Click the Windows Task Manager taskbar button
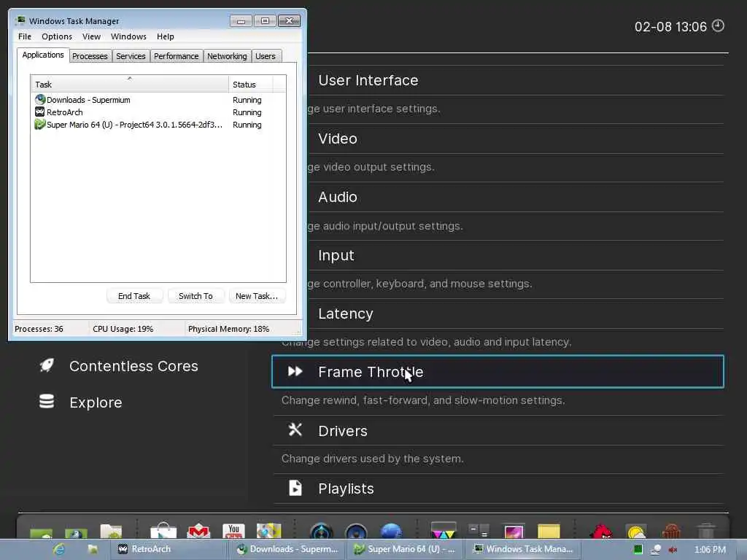 click(x=522, y=549)
